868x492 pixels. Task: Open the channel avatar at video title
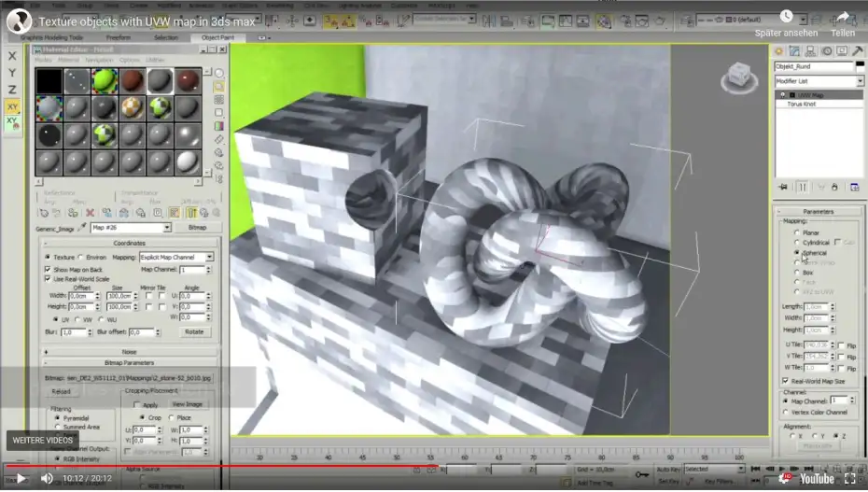[19, 21]
